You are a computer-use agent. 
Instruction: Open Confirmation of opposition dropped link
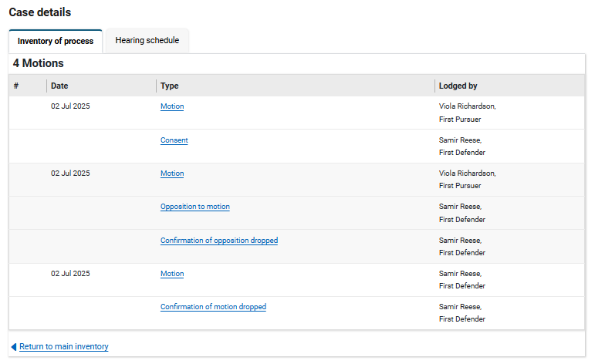(x=219, y=241)
